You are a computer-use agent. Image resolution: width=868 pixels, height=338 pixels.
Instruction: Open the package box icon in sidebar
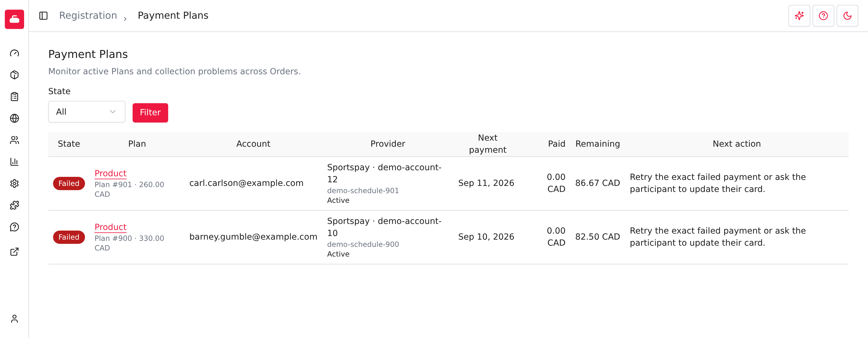(14, 75)
